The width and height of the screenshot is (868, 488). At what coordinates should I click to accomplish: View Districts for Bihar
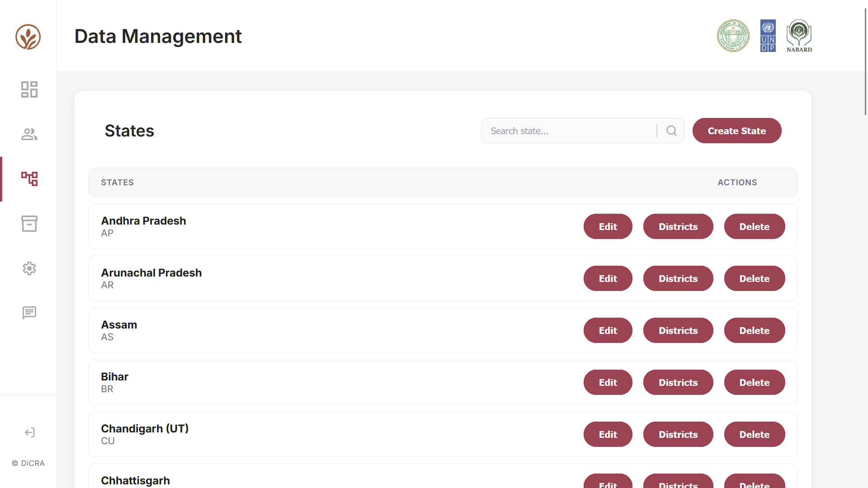tap(678, 382)
